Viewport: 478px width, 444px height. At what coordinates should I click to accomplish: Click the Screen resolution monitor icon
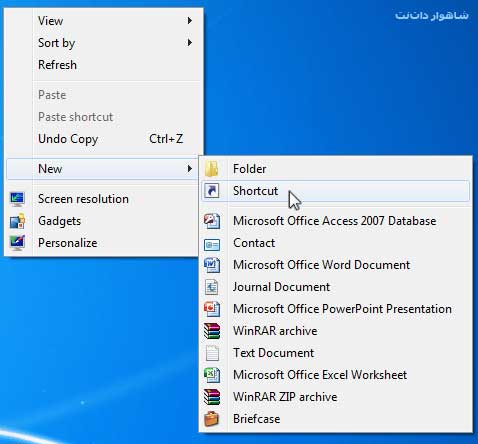click(x=17, y=199)
